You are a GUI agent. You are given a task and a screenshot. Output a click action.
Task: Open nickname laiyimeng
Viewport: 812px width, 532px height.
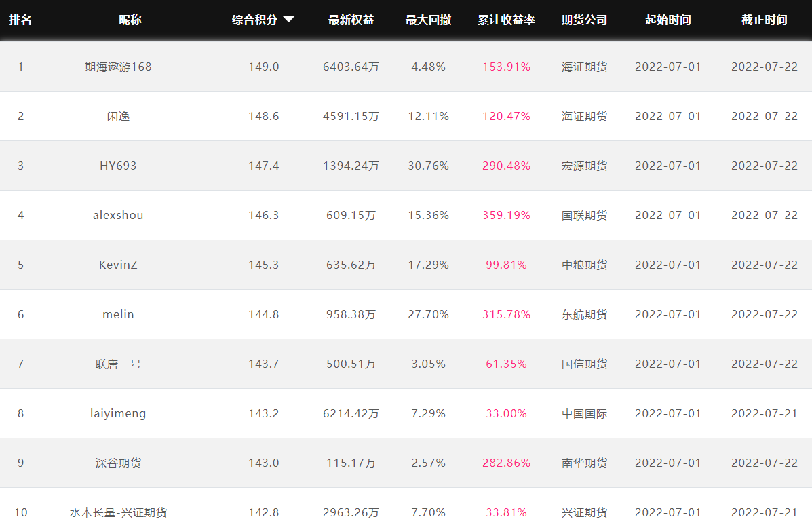(118, 413)
